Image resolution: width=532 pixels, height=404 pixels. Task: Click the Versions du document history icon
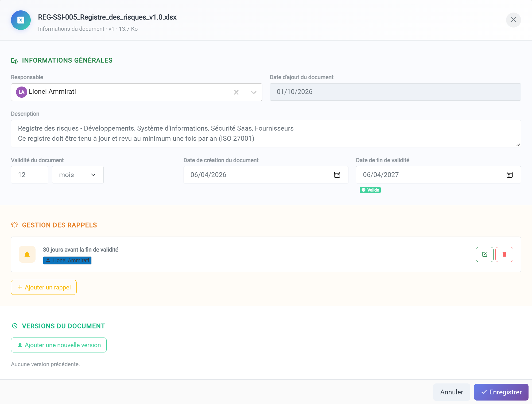(x=14, y=326)
